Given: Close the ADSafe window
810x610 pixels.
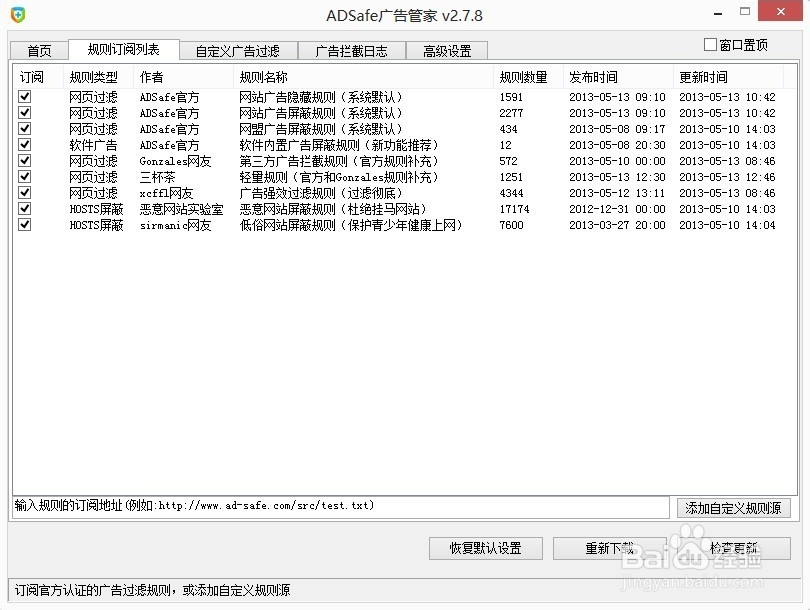Looking at the screenshot, I should tap(780, 11).
